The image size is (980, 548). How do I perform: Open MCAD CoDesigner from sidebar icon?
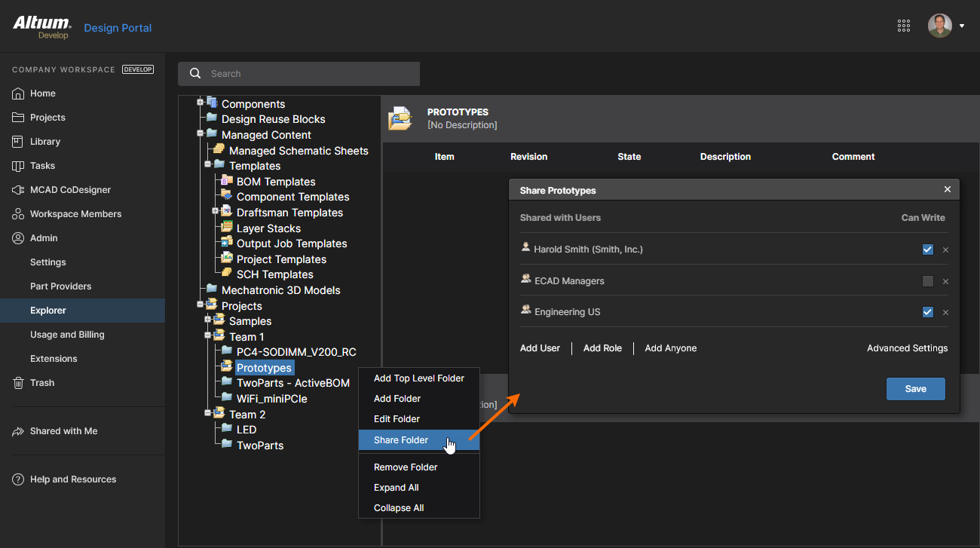click(x=18, y=190)
